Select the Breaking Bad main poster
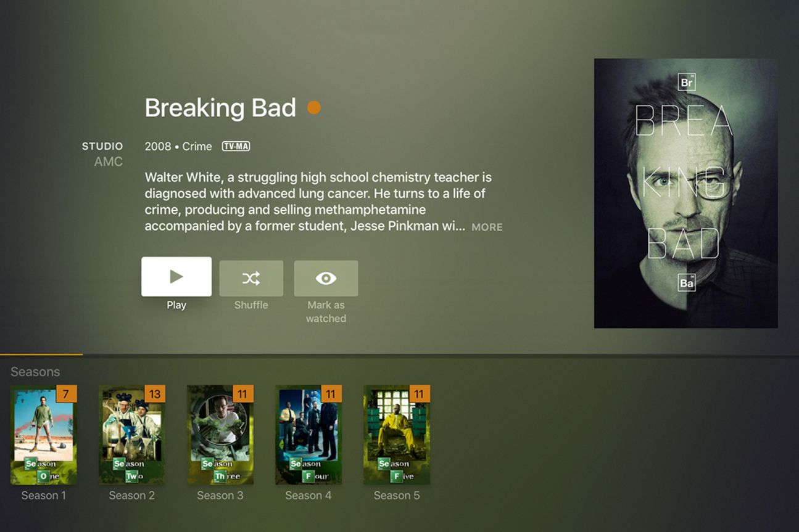Viewport: 799px width, 532px height. [685, 193]
